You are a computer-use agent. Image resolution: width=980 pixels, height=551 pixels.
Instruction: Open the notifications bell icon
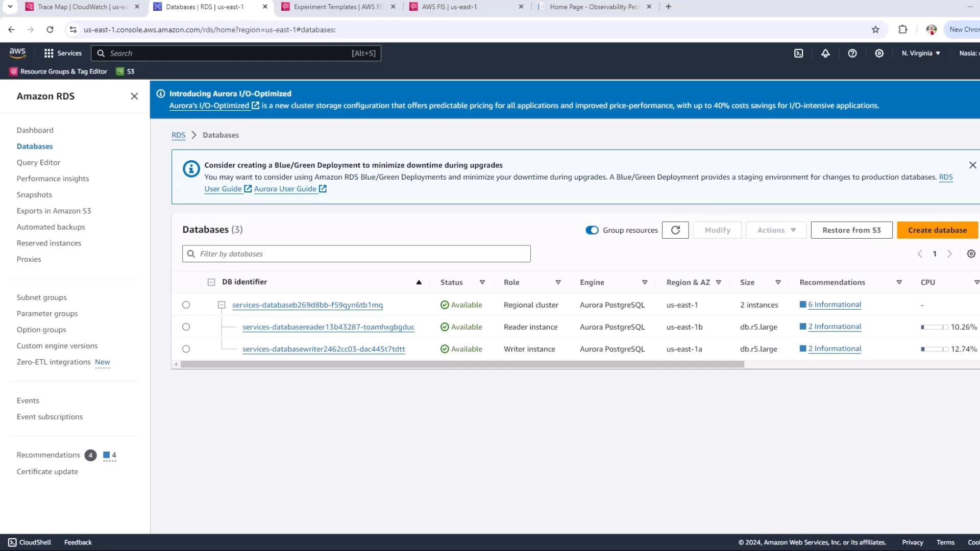825,53
